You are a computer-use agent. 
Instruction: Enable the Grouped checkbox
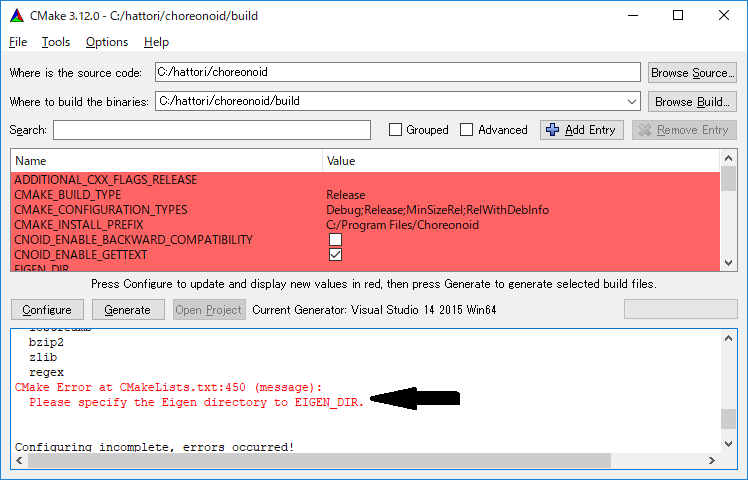396,130
